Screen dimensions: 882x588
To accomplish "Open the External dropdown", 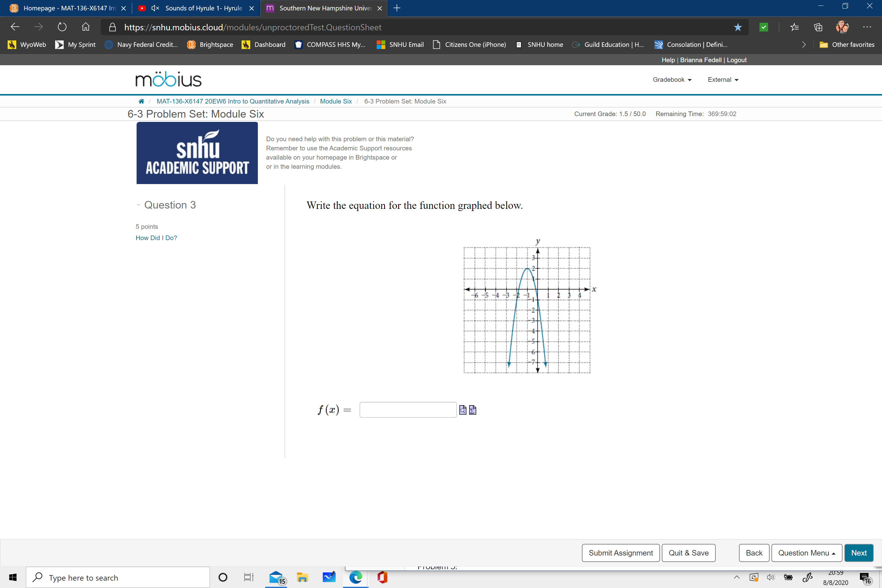I will pos(722,80).
